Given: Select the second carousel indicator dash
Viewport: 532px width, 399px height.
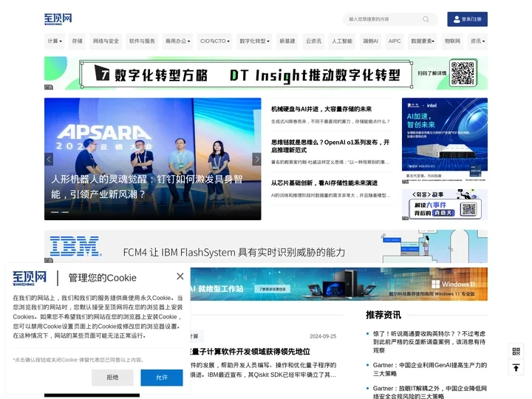Looking at the screenshot, I should click(65, 212).
